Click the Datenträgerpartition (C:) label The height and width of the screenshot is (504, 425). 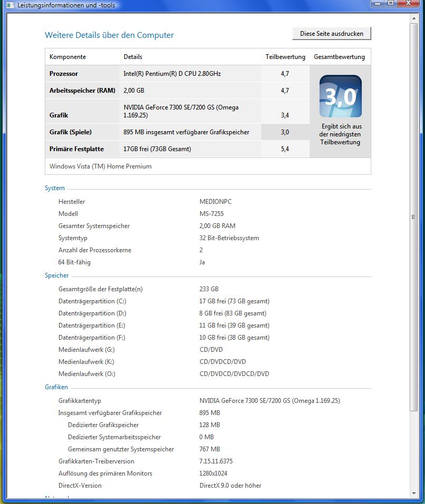[92, 301]
